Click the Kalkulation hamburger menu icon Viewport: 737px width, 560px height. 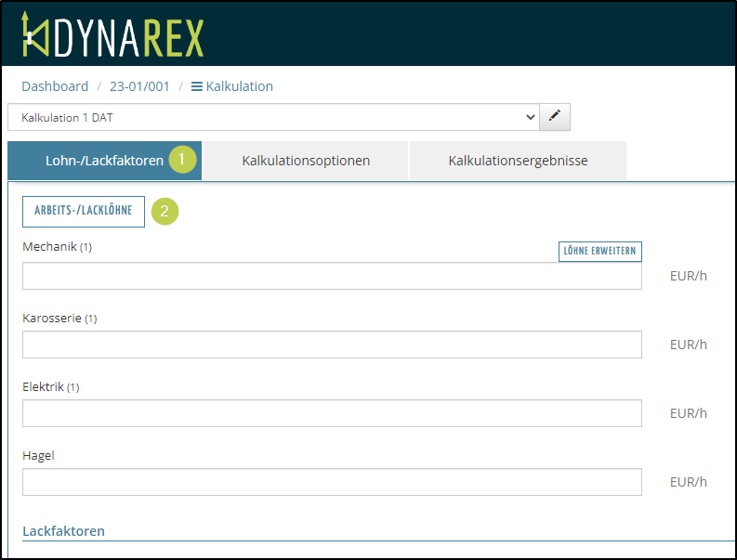[x=197, y=86]
